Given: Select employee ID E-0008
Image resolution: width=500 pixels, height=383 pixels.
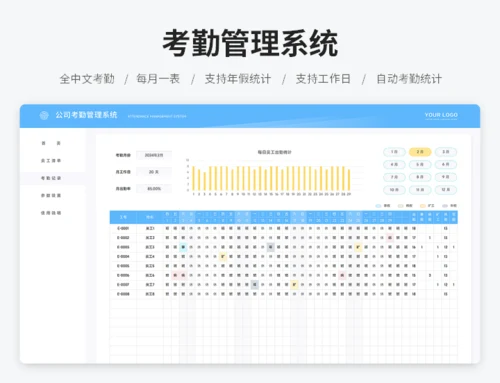Looking at the screenshot, I should (123, 294).
